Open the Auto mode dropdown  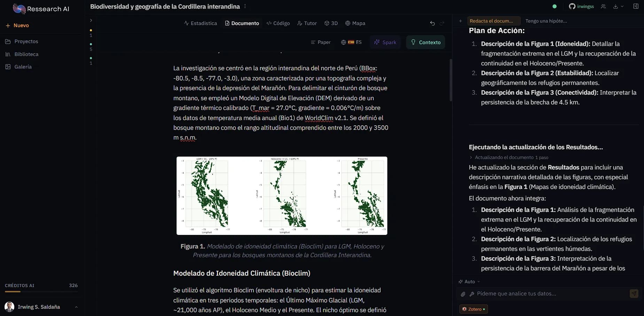[x=470, y=282]
